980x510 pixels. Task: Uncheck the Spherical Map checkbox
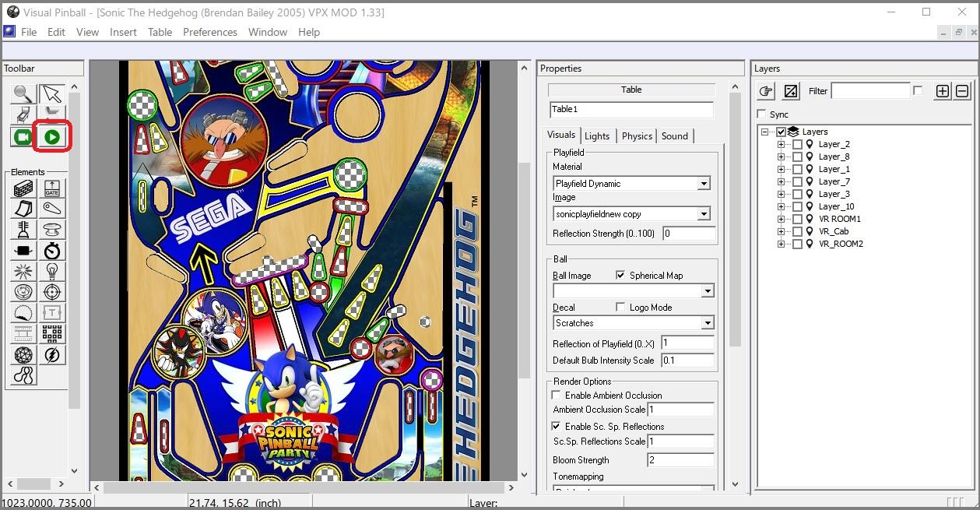[x=620, y=275]
